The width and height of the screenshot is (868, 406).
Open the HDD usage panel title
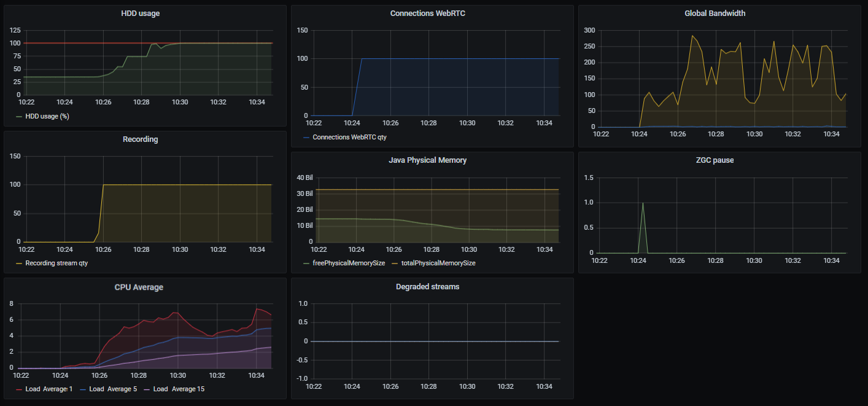pos(141,13)
